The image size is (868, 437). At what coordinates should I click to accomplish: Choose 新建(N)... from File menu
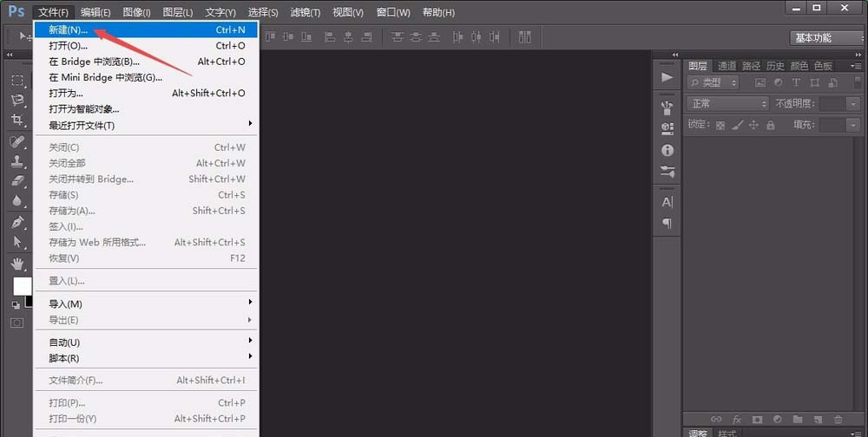[146, 29]
